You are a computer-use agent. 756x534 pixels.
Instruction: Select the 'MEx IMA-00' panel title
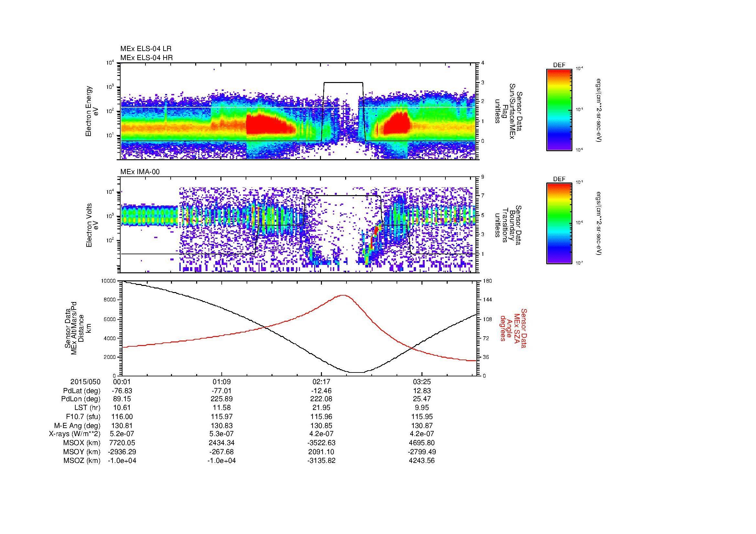pyautogui.click(x=140, y=172)
